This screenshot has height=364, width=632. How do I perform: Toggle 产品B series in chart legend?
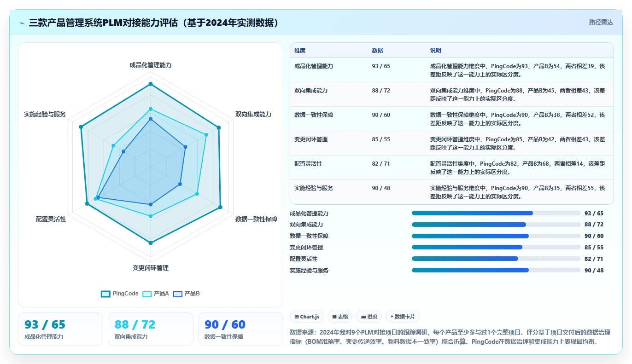pos(187,294)
